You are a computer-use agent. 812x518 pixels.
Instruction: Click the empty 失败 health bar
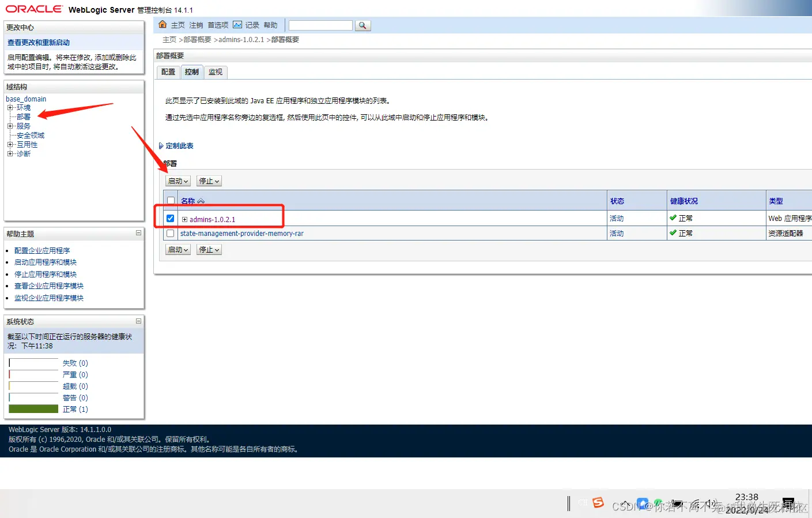coord(33,363)
